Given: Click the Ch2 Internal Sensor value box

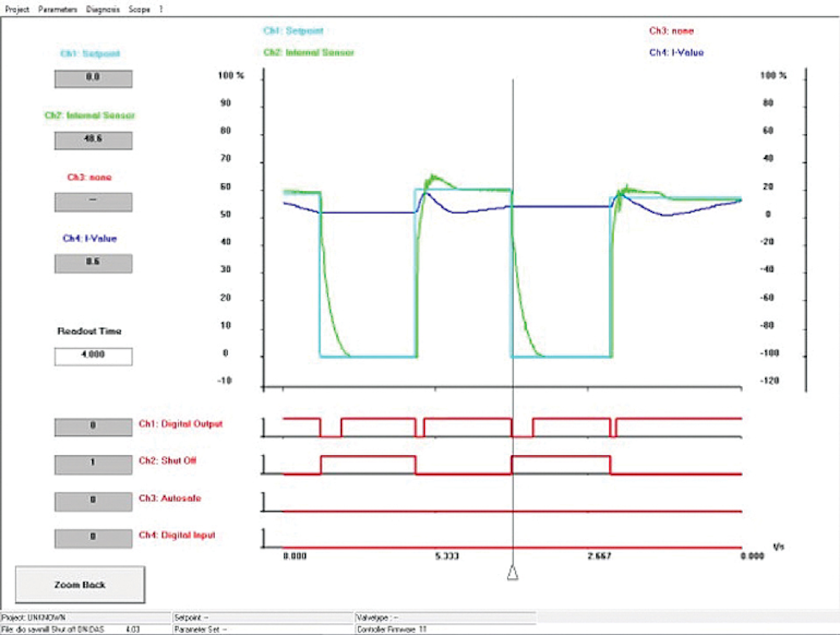Looking at the screenshot, I should tap(93, 140).
